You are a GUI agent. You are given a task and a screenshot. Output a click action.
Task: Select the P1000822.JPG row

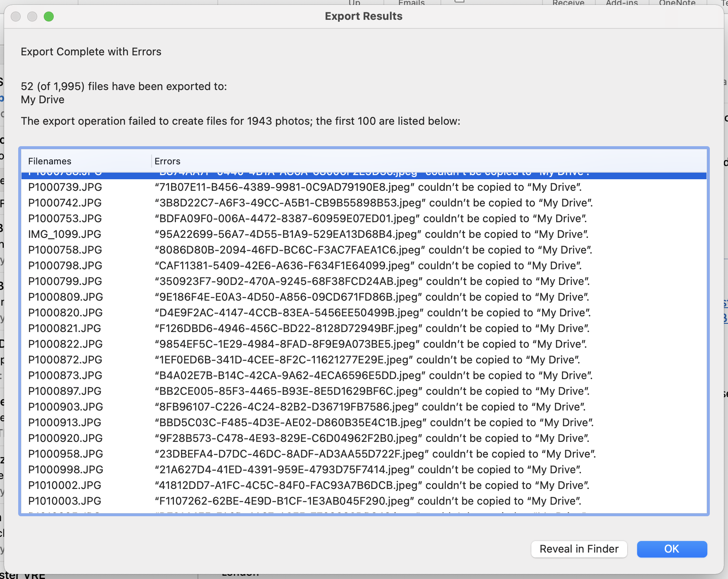[364, 344]
